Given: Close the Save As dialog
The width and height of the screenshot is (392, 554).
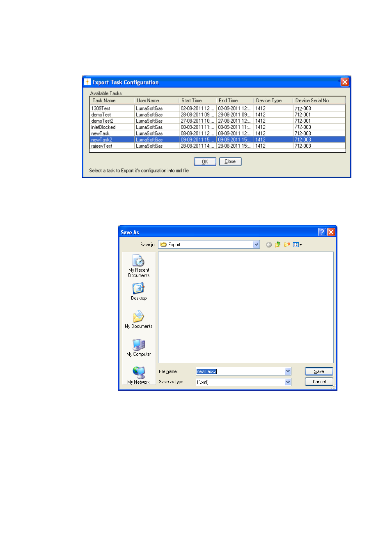Looking at the screenshot, I should click(331, 232).
